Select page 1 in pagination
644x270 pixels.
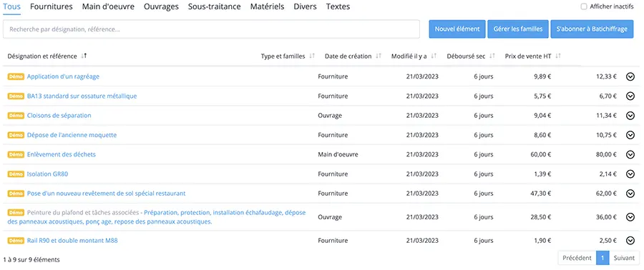[x=602, y=258]
